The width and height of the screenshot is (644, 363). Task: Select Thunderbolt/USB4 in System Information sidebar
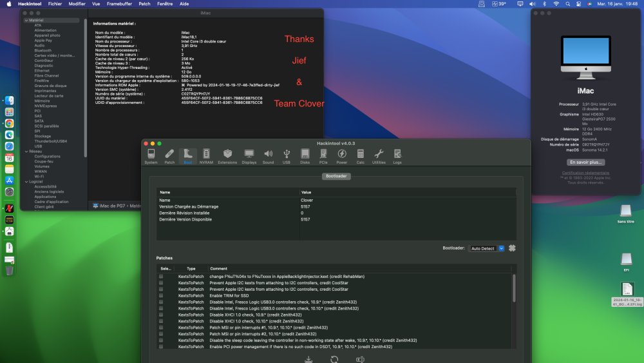[x=50, y=141]
